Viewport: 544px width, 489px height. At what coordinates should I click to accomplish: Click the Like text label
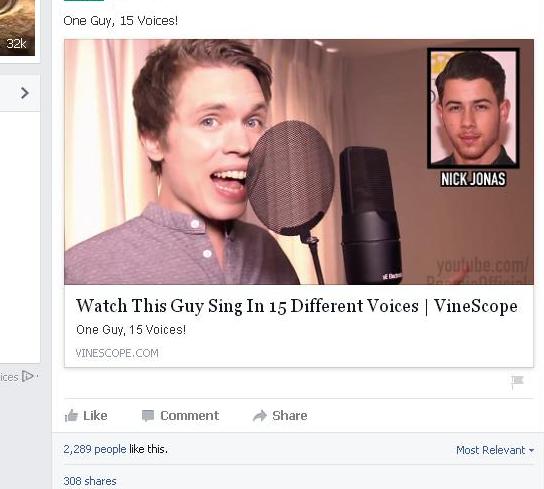[95, 415]
